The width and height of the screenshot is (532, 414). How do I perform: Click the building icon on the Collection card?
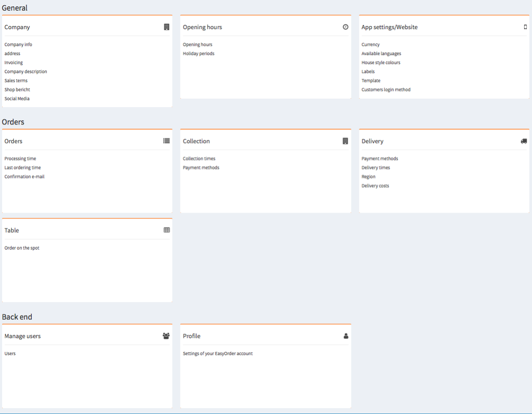click(345, 140)
